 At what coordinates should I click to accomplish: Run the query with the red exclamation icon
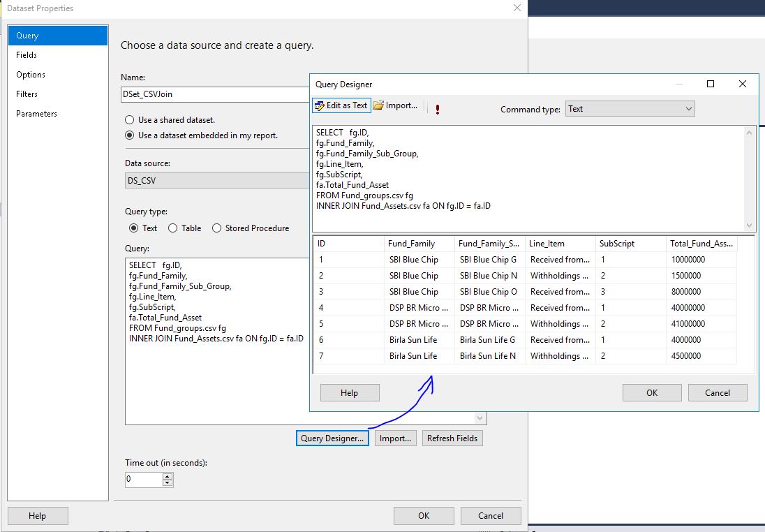click(437, 109)
